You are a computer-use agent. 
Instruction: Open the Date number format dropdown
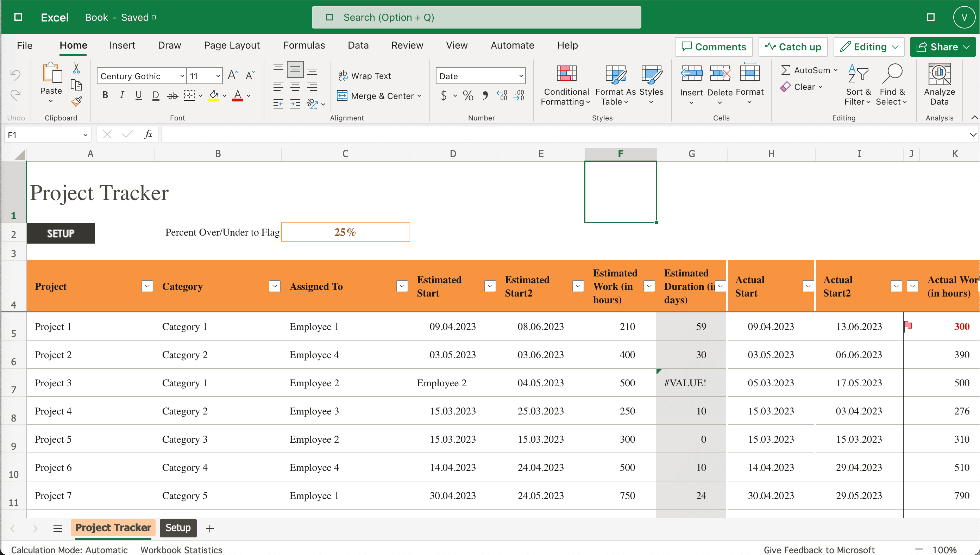click(521, 76)
